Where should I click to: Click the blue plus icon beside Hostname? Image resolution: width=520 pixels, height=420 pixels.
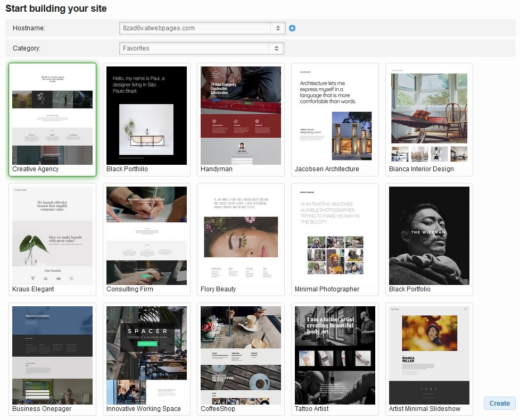tap(292, 28)
